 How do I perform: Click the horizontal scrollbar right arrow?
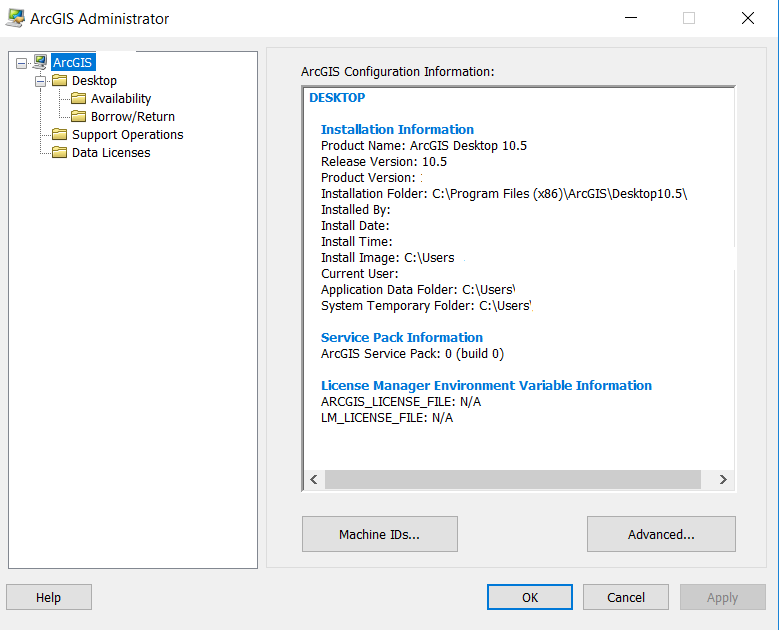click(723, 480)
